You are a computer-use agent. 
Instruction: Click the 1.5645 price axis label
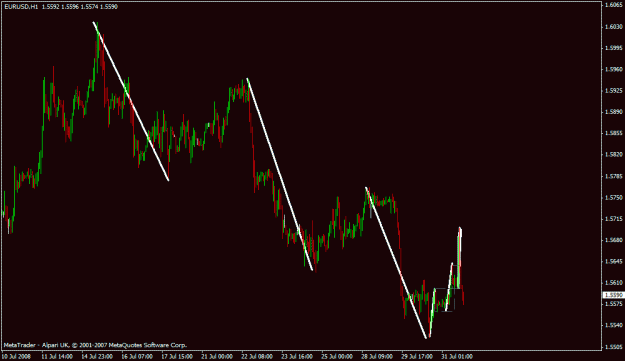point(613,261)
